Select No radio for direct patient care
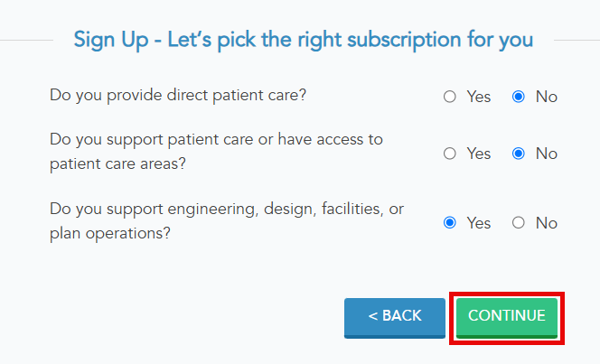 point(519,97)
